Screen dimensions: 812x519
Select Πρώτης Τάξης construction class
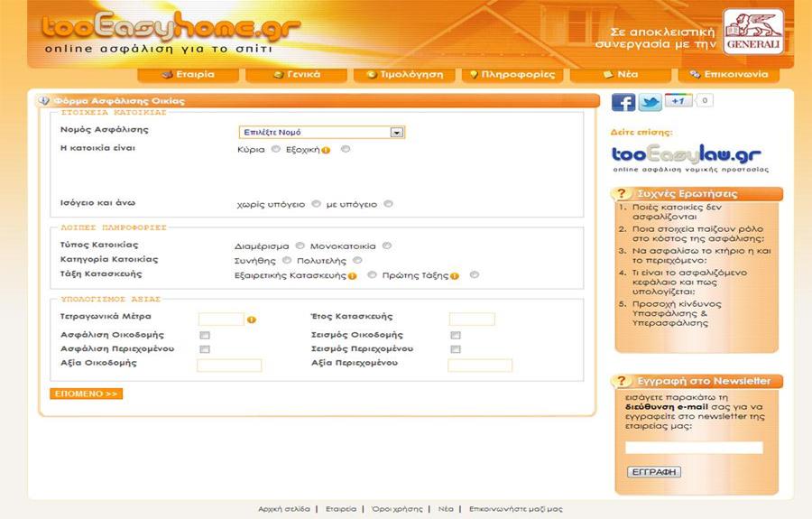475,274
